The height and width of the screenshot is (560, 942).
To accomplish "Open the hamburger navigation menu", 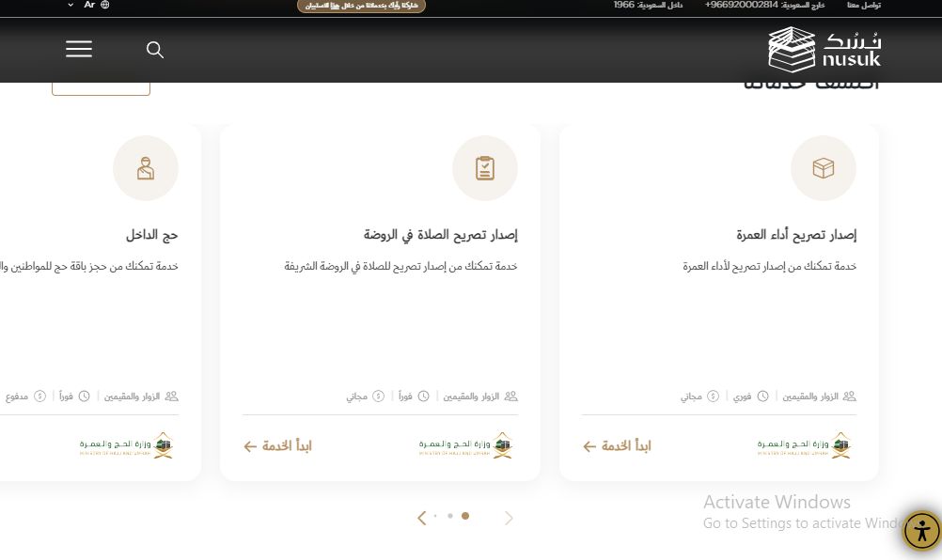I will coord(79,49).
